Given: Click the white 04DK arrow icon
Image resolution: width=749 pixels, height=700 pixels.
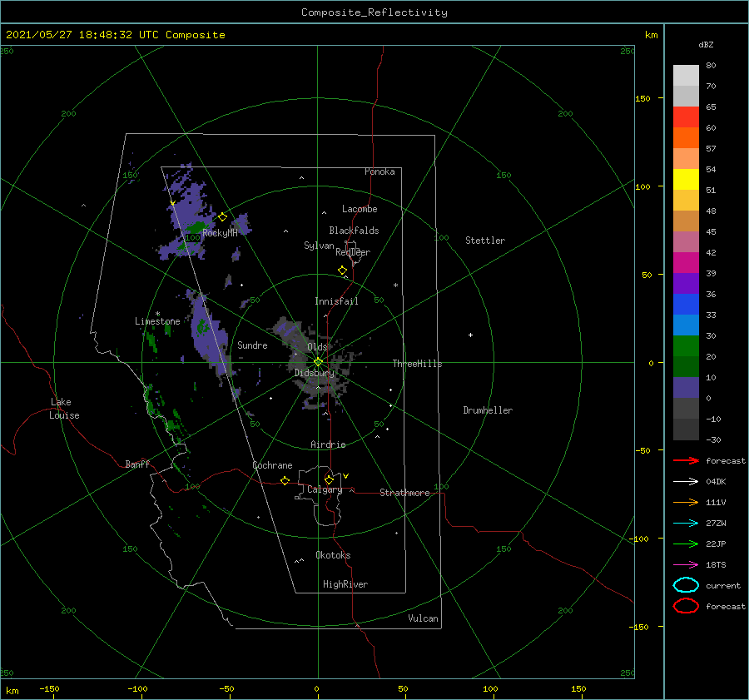Looking at the screenshot, I should point(686,481).
